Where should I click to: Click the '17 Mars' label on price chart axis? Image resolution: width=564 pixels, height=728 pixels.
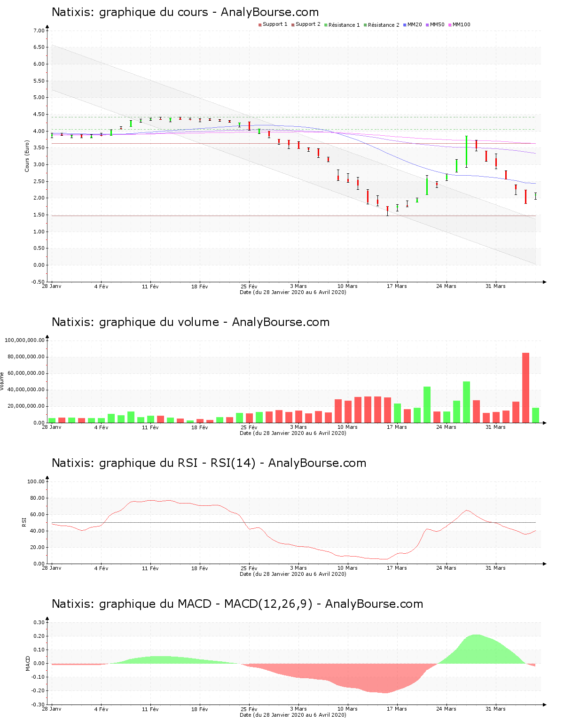[x=397, y=287]
